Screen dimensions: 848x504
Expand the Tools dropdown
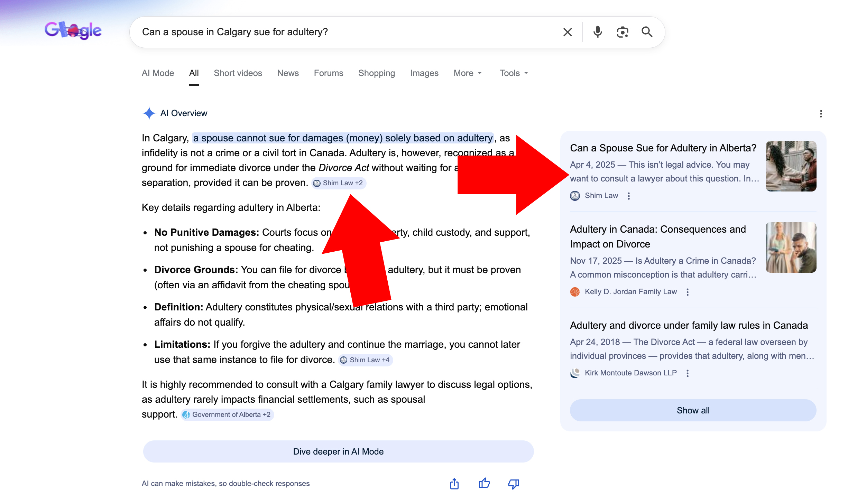pyautogui.click(x=514, y=73)
